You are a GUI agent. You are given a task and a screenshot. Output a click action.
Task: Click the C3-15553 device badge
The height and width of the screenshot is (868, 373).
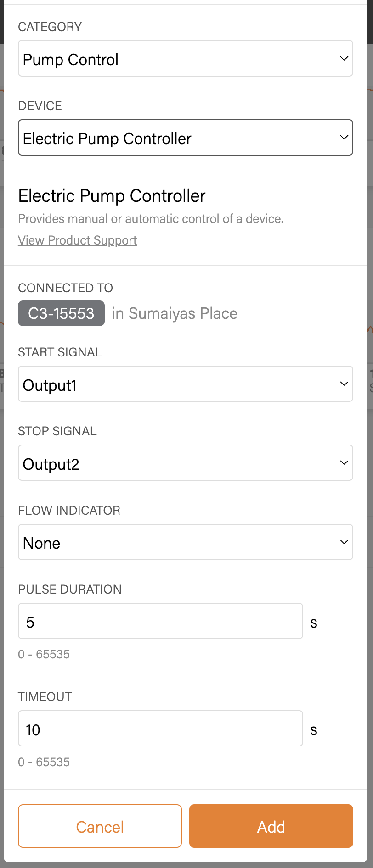click(x=61, y=313)
